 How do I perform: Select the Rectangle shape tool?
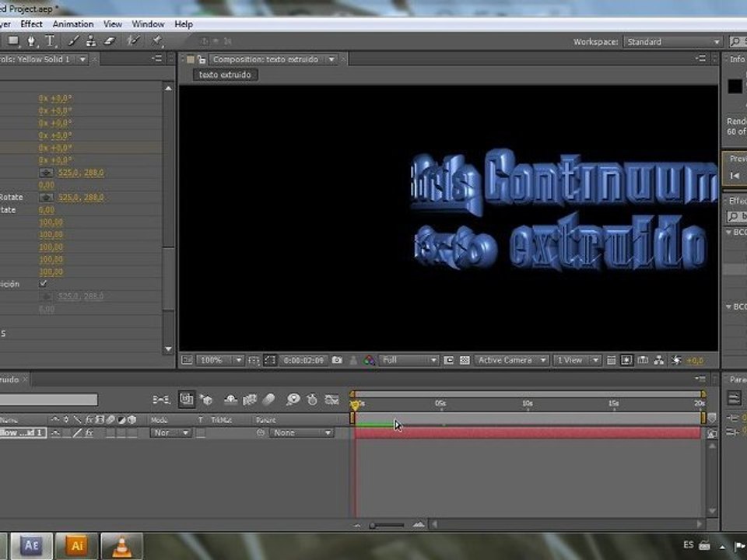pyautogui.click(x=13, y=41)
